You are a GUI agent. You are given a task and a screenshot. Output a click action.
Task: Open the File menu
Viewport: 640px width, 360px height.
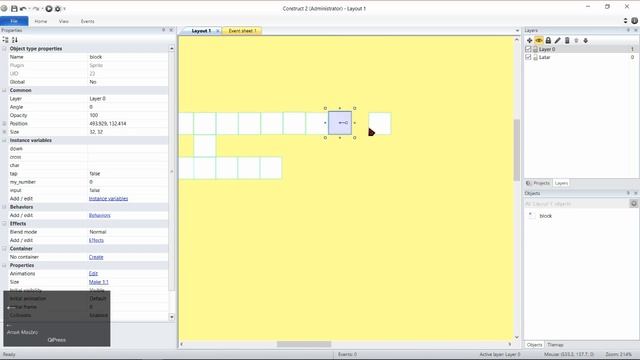[14, 21]
